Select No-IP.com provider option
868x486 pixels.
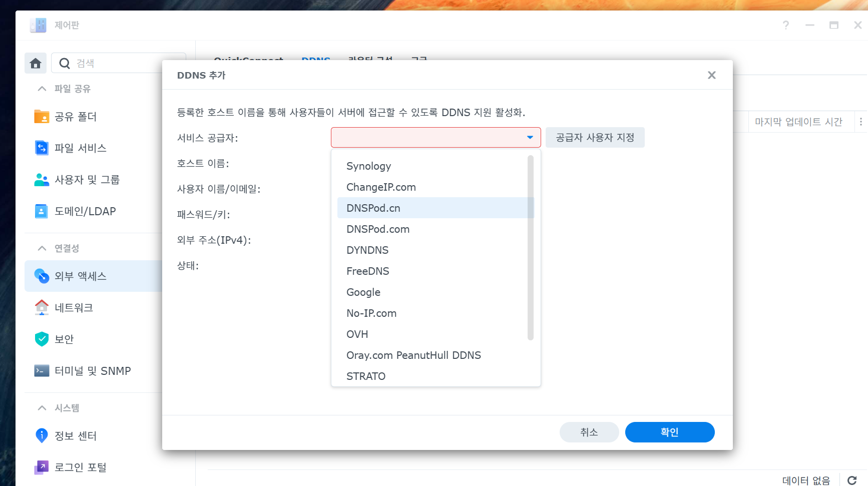click(x=371, y=313)
